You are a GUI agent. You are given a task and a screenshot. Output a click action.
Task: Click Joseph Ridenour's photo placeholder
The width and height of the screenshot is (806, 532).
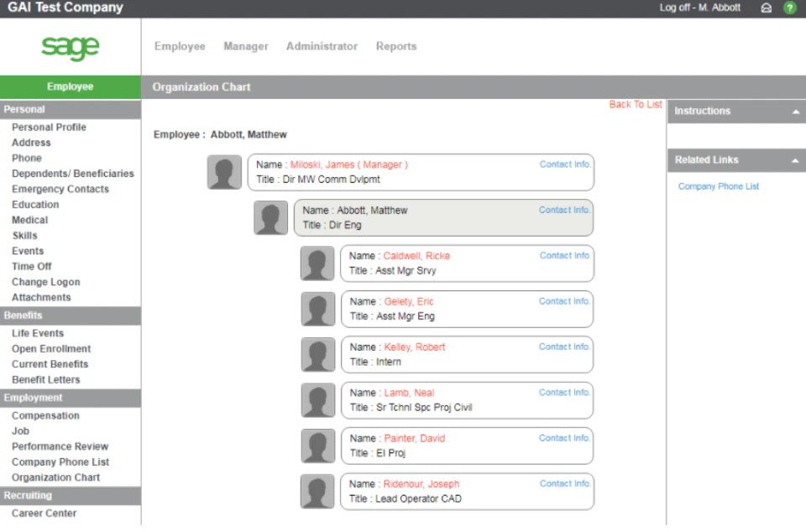click(x=317, y=491)
